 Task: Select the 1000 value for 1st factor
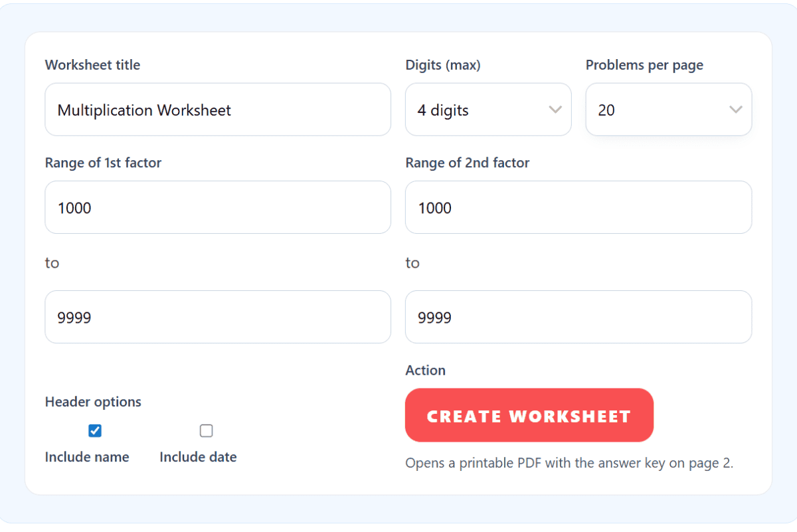(217, 207)
